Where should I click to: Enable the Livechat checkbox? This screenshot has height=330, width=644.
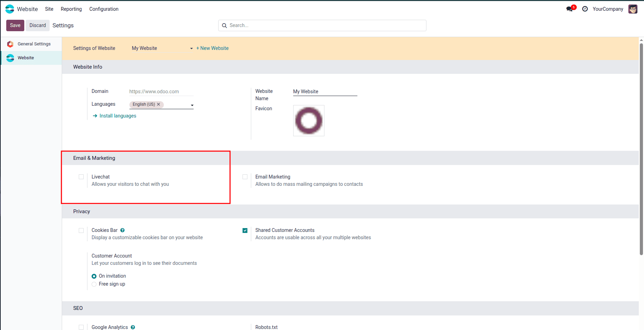pyautogui.click(x=81, y=177)
